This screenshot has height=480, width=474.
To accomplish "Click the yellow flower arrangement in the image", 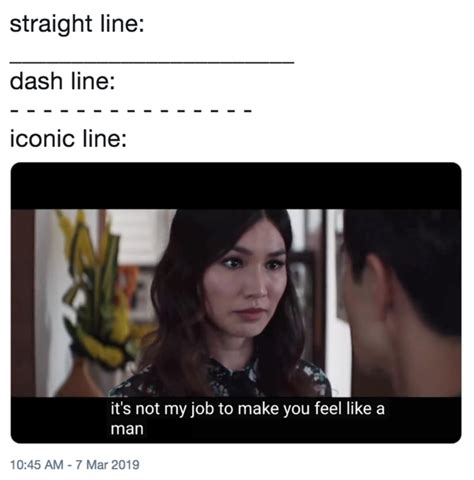I will (x=98, y=290).
